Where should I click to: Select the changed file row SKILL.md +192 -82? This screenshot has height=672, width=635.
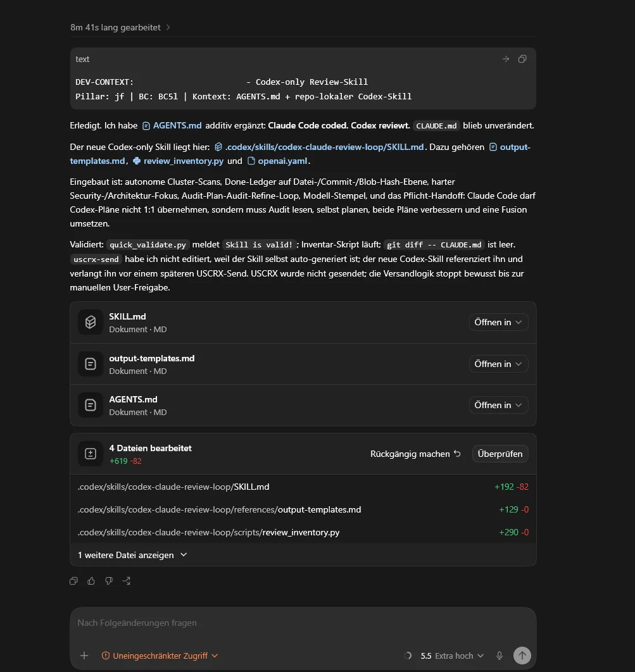pyautogui.click(x=303, y=487)
